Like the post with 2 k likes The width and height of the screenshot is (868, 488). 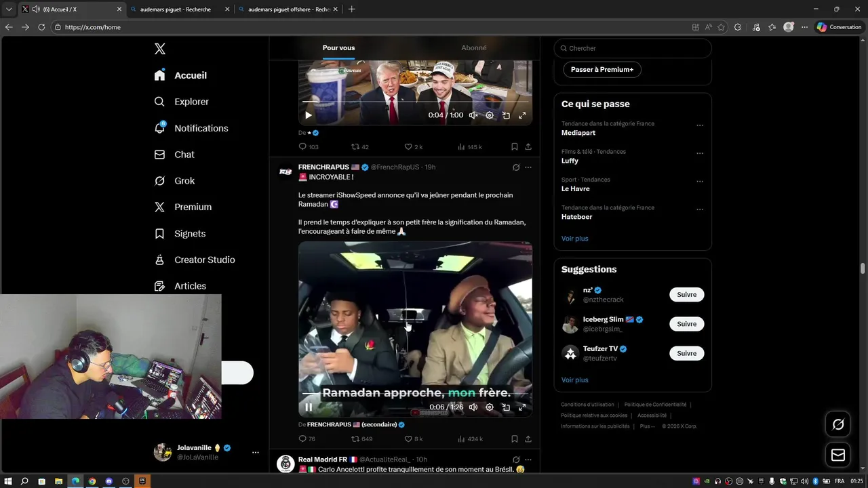(413, 146)
